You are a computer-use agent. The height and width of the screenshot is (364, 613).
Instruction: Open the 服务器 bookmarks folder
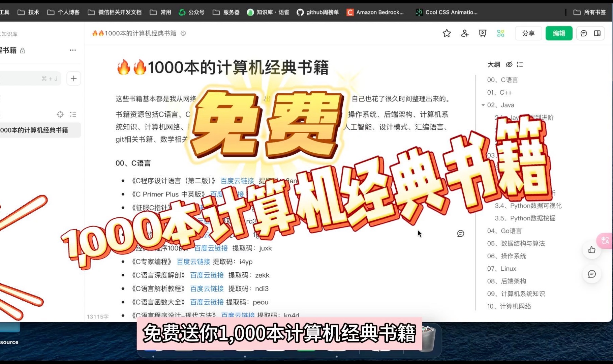[226, 12]
